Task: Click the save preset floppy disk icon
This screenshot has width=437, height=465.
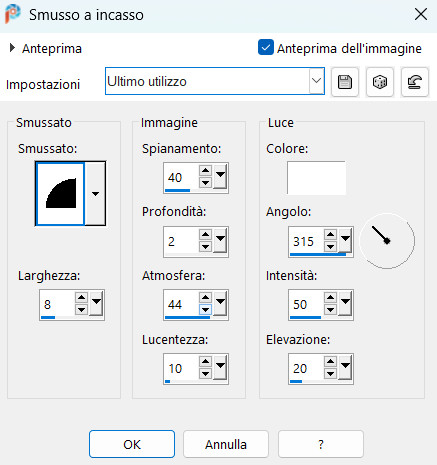Action: point(345,82)
